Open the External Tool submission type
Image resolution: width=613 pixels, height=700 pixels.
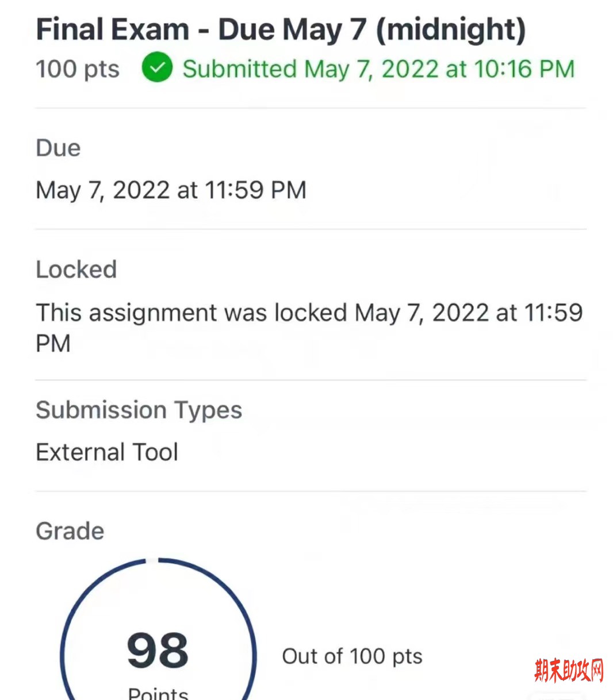click(107, 452)
